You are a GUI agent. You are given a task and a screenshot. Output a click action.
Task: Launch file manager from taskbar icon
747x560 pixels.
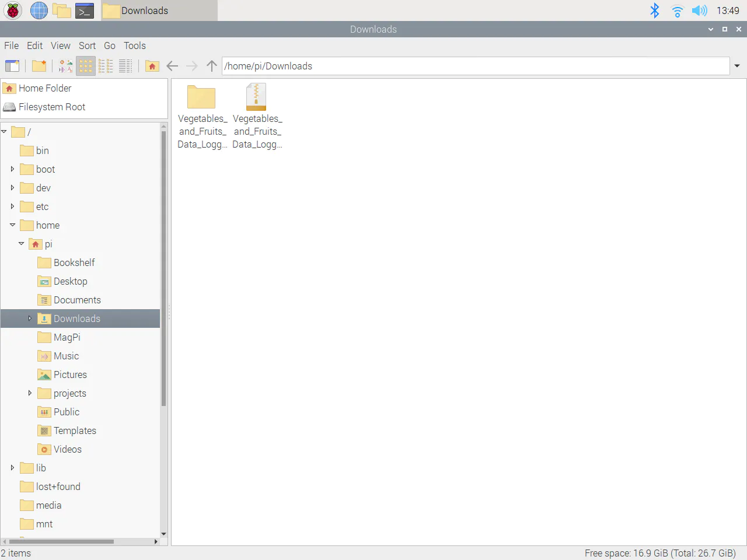click(x=62, y=10)
